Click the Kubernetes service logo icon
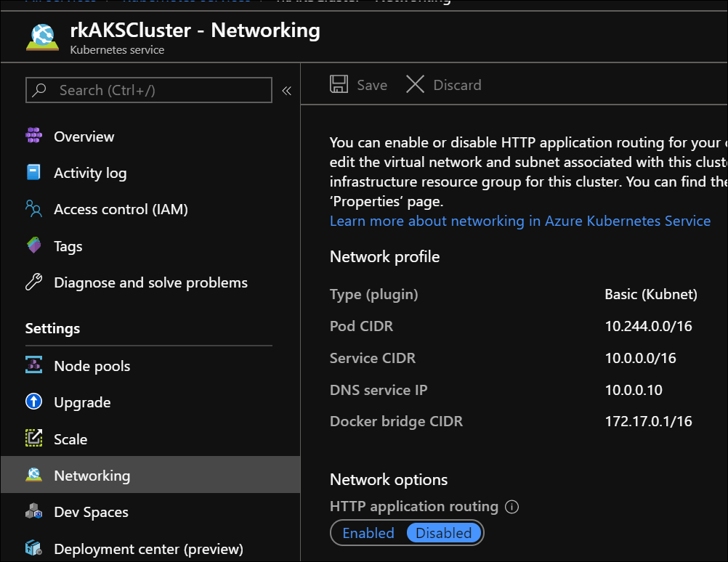The height and width of the screenshot is (562, 728). [x=42, y=38]
